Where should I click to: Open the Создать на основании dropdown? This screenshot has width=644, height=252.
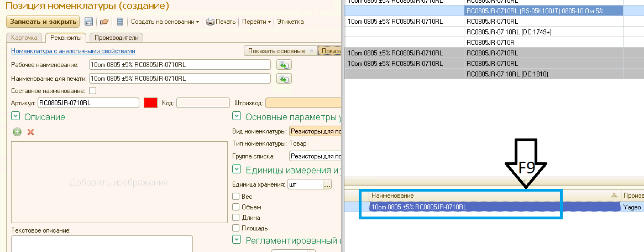click(x=165, y=22)
